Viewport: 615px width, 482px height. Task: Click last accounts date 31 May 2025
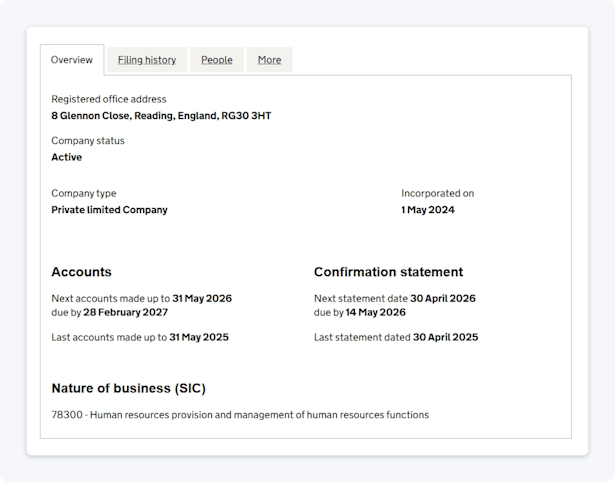coord(199,337)
